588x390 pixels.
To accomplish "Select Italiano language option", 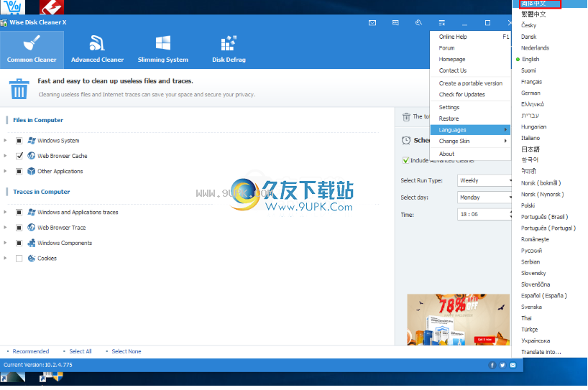I will (x=530, y=138).
